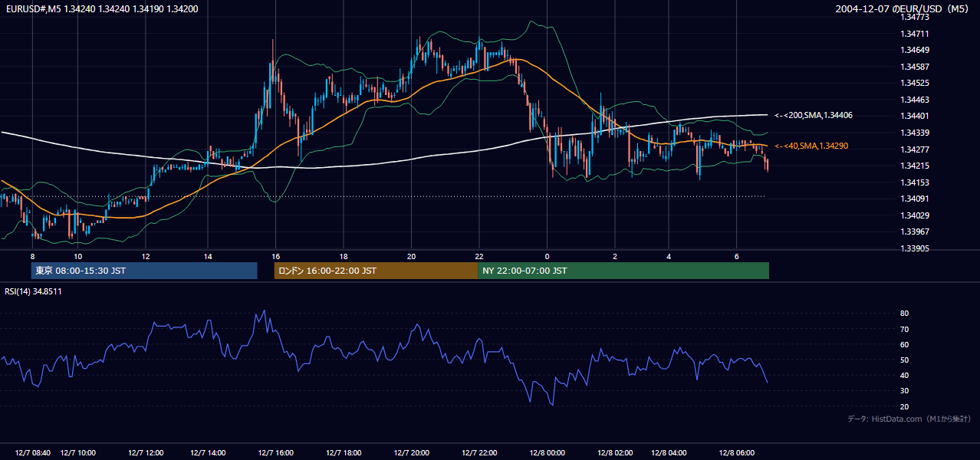Click the 12/7 12:00 time label
This screenshot has height=460, width=980.
point(146,453)
